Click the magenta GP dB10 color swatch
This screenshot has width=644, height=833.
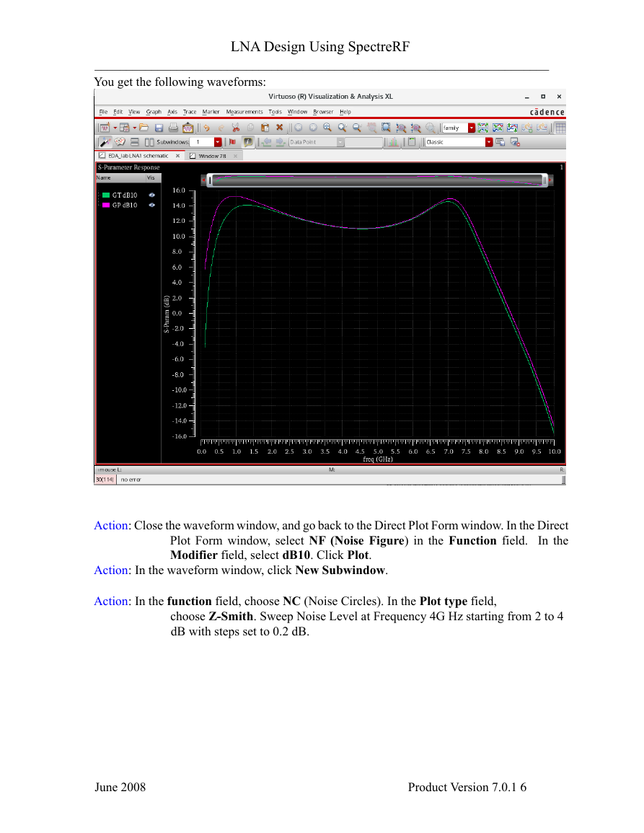tap(106, 205)
